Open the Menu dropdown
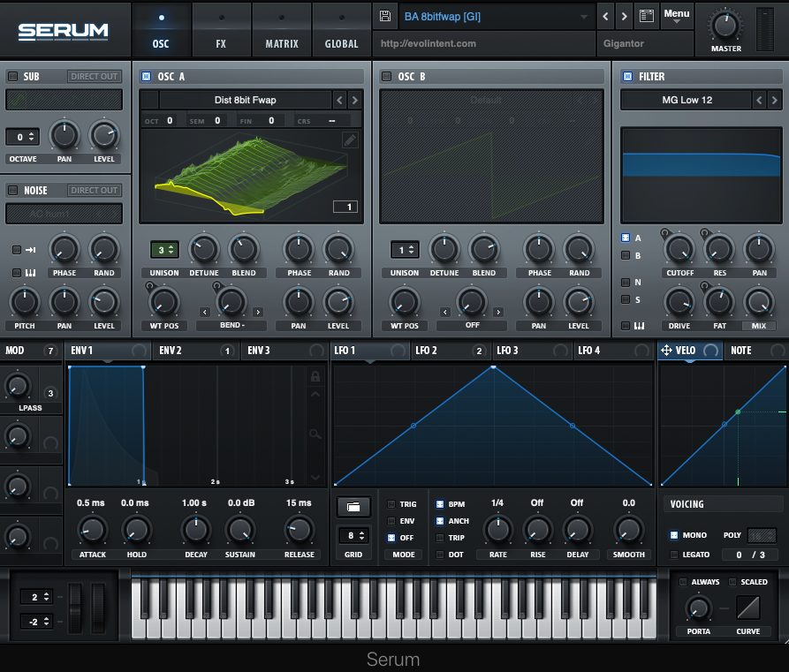 click(x=676, y=16)
